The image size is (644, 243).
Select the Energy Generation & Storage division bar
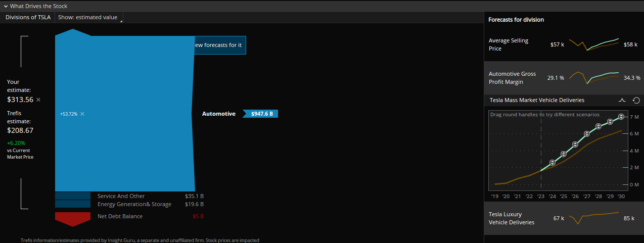pyautogui.click(x=72, y=204)
